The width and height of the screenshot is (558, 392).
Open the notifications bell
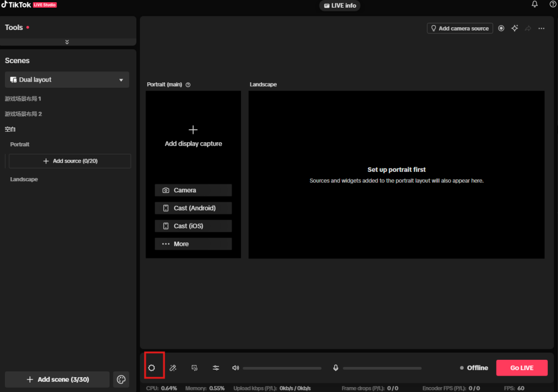pyautogui.click(x=535, y=4)
